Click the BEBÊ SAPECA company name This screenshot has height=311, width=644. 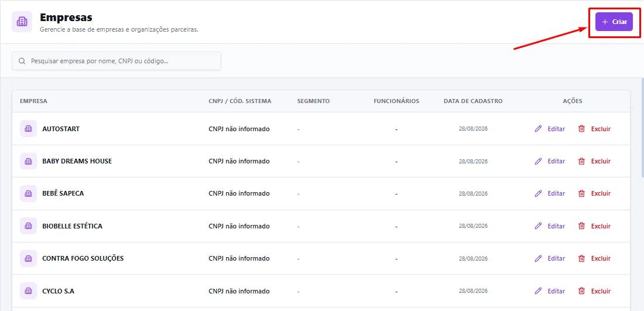[63, 193]
